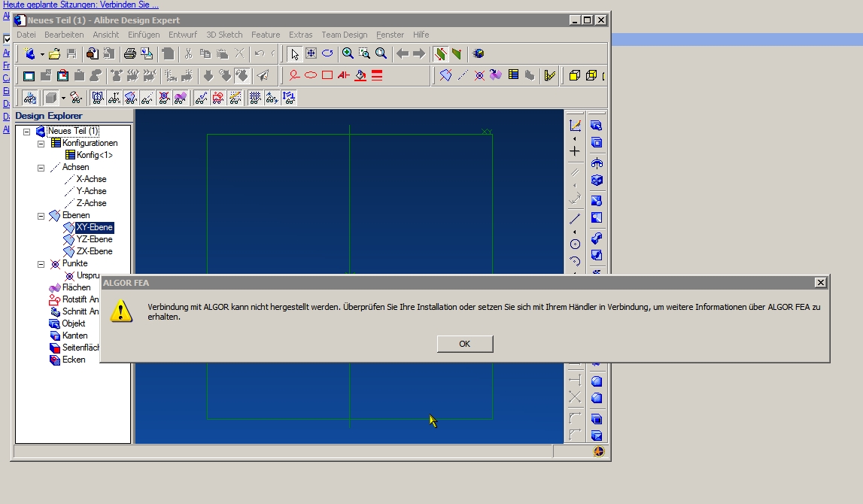This screenshot has height=504, width=863.
Task: Select Konfig<1> in Design Explorer
Action: [x=95, y=155]
